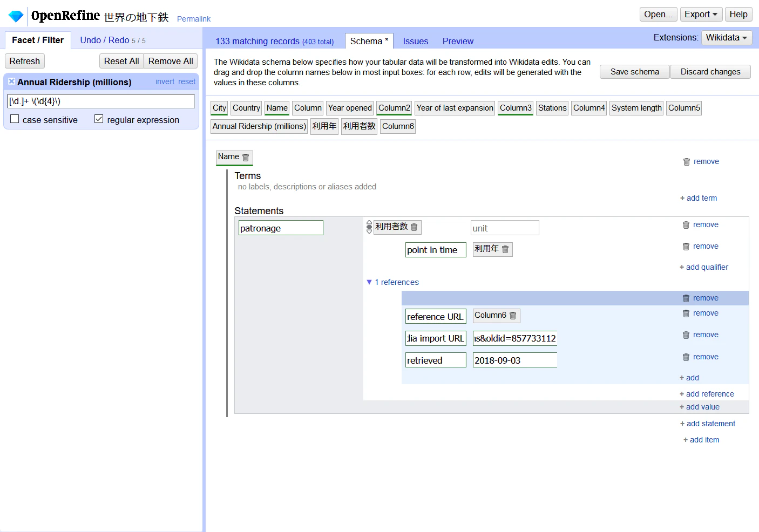Remove the Wikimedia import URL row

point(701,335)
